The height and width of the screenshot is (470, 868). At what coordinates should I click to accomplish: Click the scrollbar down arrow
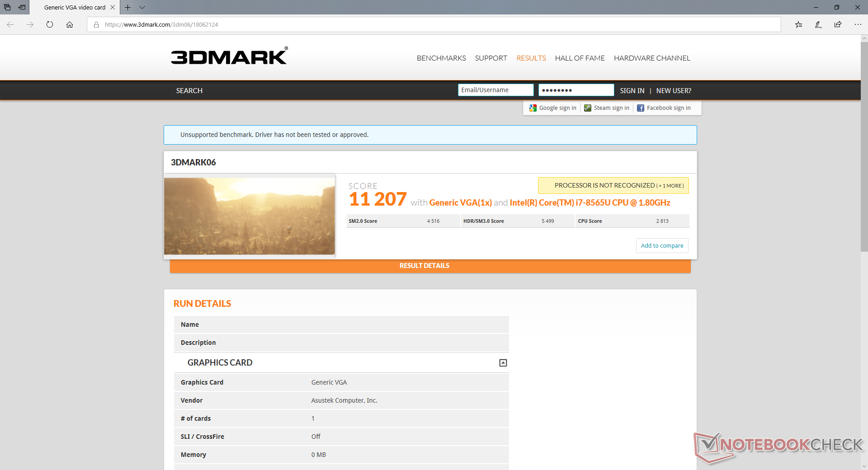click(x=864, y=466)
